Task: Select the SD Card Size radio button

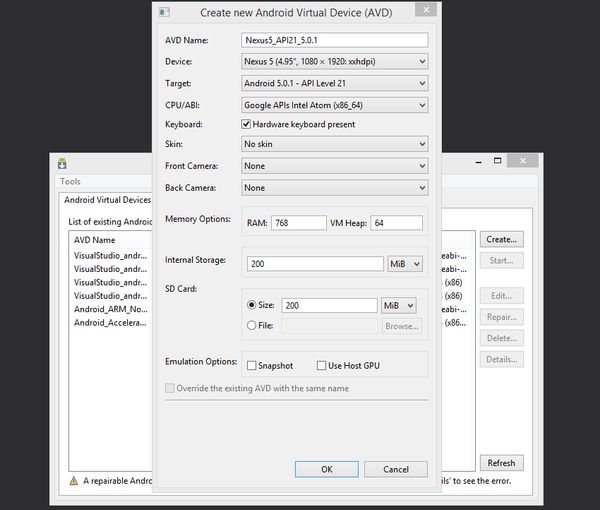Action: pyautogui.click(x=251, y=305)
